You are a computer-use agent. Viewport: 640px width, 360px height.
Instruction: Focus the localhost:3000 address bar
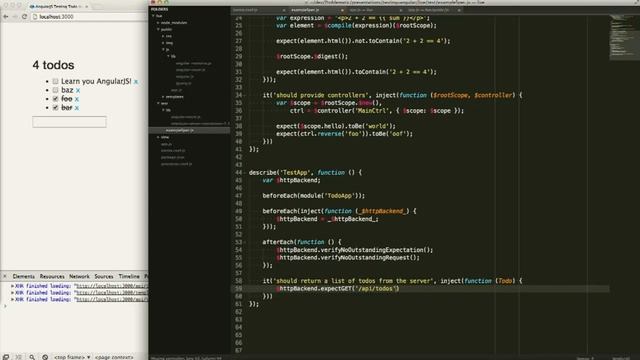[89, 17]
